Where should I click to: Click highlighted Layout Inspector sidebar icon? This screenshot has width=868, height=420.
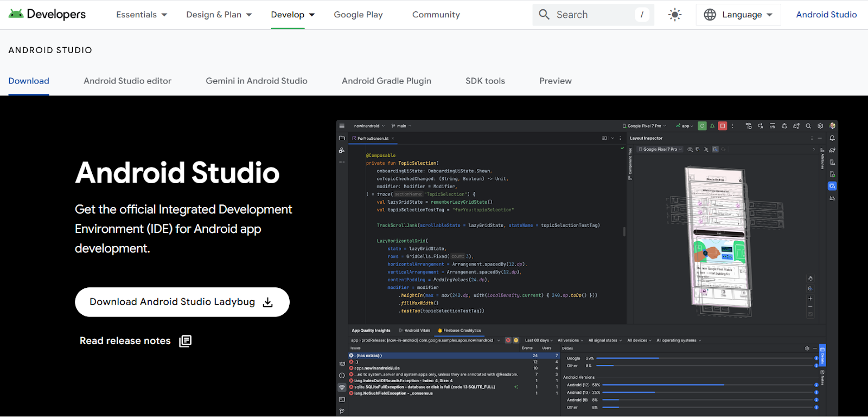click(832, 186)
